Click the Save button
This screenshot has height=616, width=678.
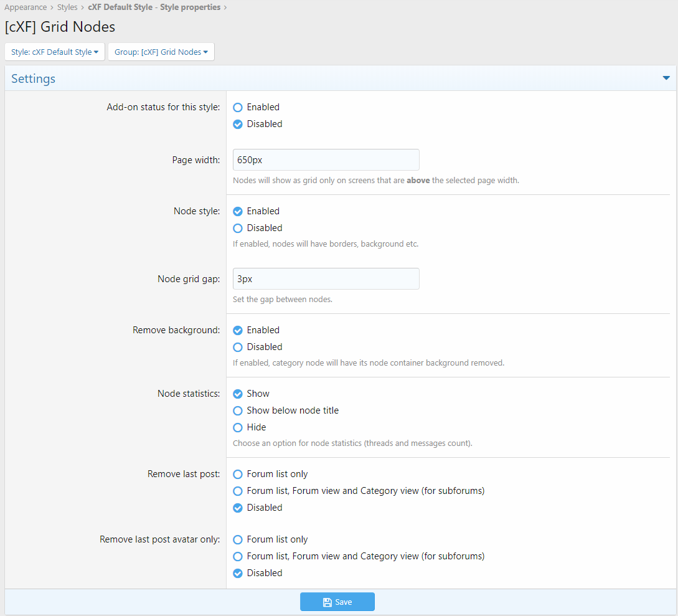[337, 602]
